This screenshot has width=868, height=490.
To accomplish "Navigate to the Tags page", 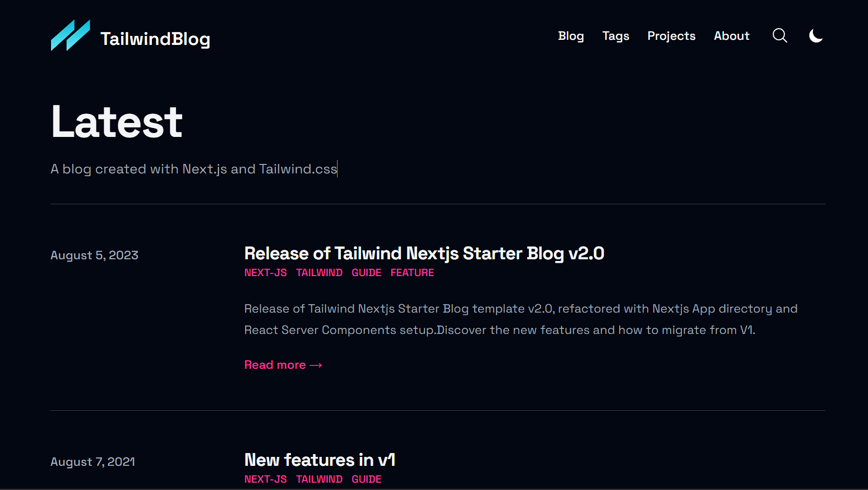I will [616, 35].
